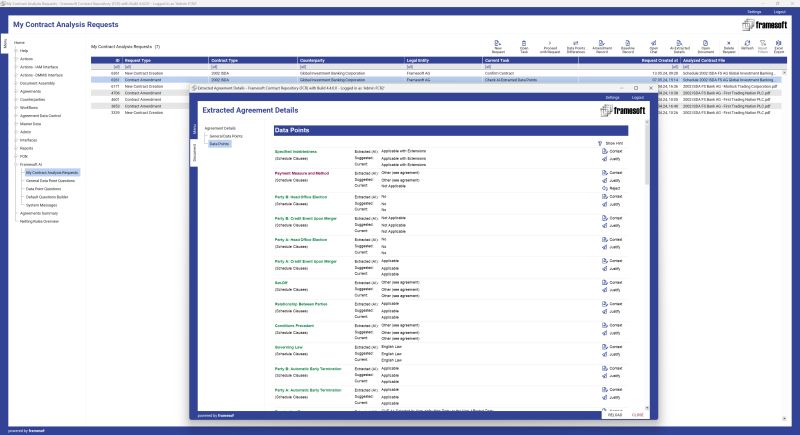Screen dimensions: 800x435
Task: Click Context icon for Payment Measure and Method
Action: (605, 173)
